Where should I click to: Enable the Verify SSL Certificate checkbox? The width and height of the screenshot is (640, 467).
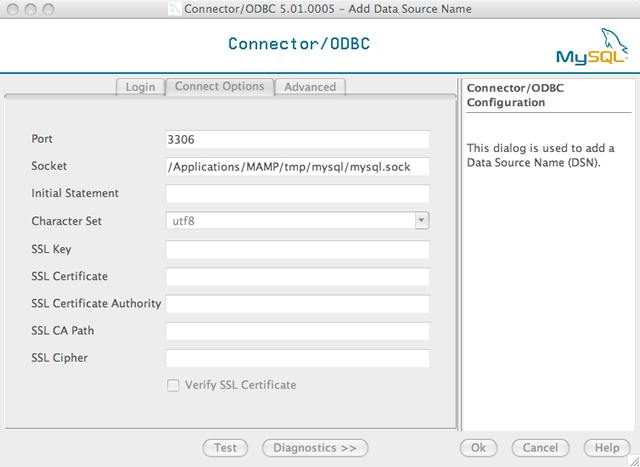[173, 385]
